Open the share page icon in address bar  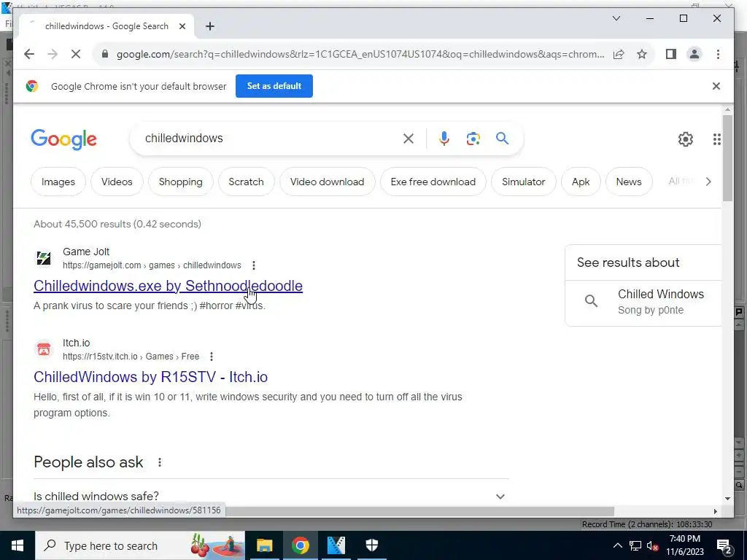pos(619,54)
